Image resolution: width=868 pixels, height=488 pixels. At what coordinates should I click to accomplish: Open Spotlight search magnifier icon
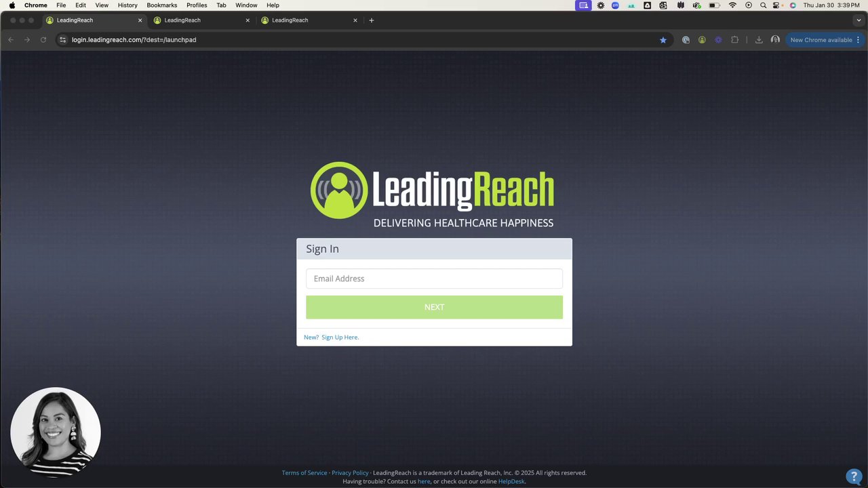[764, 5]
